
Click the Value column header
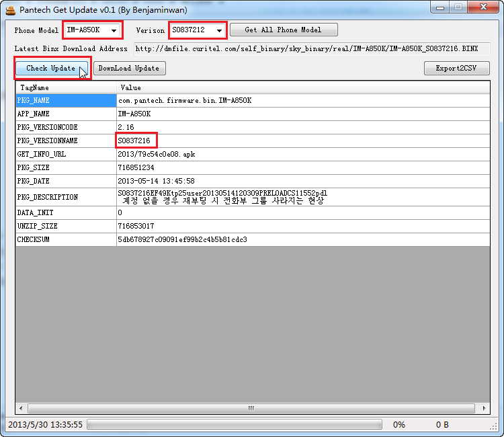point(303,87)
